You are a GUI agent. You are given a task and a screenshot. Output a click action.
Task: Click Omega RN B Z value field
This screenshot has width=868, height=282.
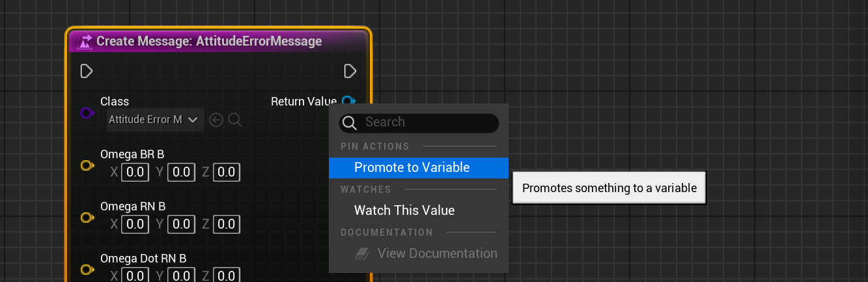[x=226, y=225]
